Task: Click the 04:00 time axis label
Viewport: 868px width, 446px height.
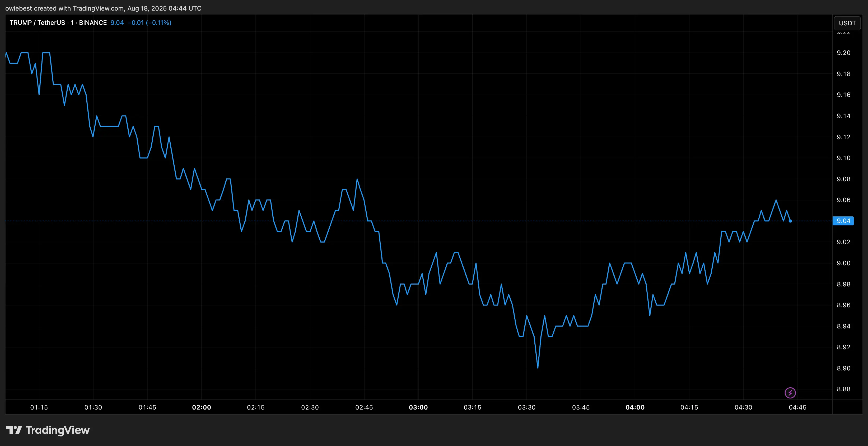Action: [x=635, y=407]
